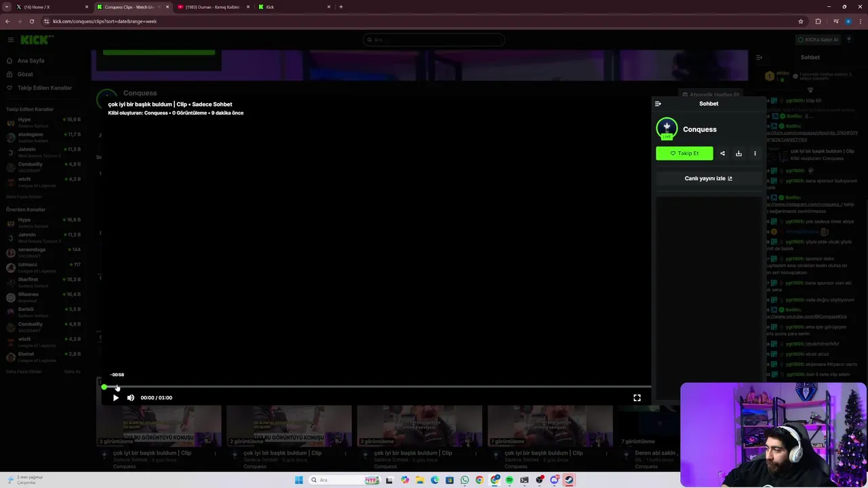Go to Kick logo home

click(36, 40)
